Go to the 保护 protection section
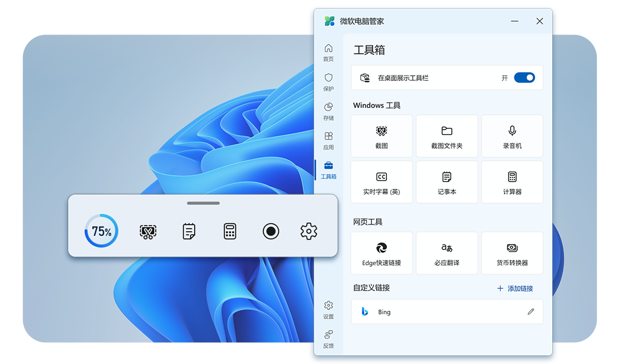620x364 pixels. pyautogui.click(x=328, y=82)
